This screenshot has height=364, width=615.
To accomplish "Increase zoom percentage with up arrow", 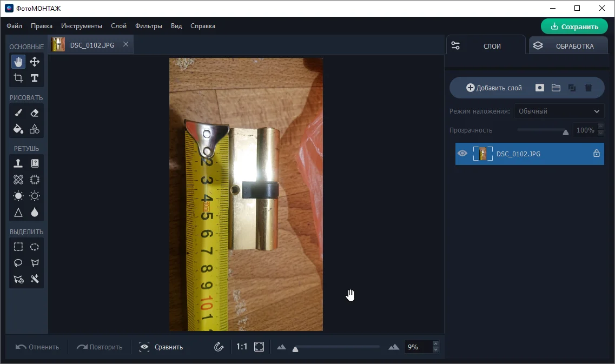I will tap(436, 344).
